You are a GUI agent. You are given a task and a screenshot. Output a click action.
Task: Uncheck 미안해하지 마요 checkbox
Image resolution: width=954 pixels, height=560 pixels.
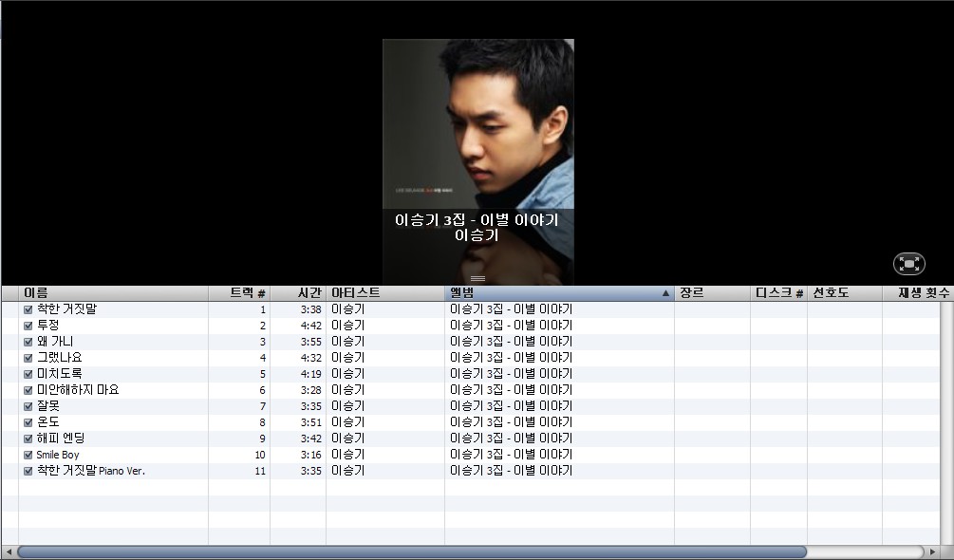28,390
